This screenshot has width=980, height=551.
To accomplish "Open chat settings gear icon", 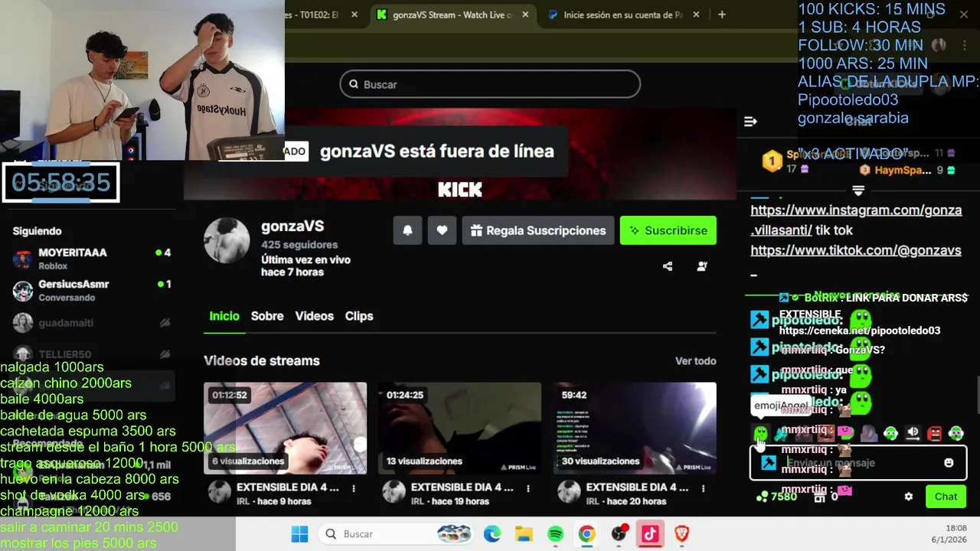I will pos(909,497).
